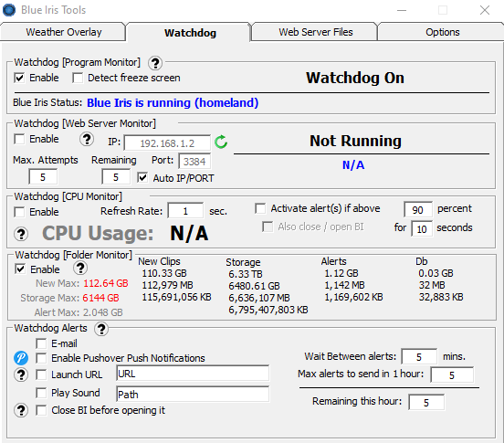Click Storage Max value 6144 GB
Image resolution: width=504 pixels, height=443 pixels.
point(100,298)
